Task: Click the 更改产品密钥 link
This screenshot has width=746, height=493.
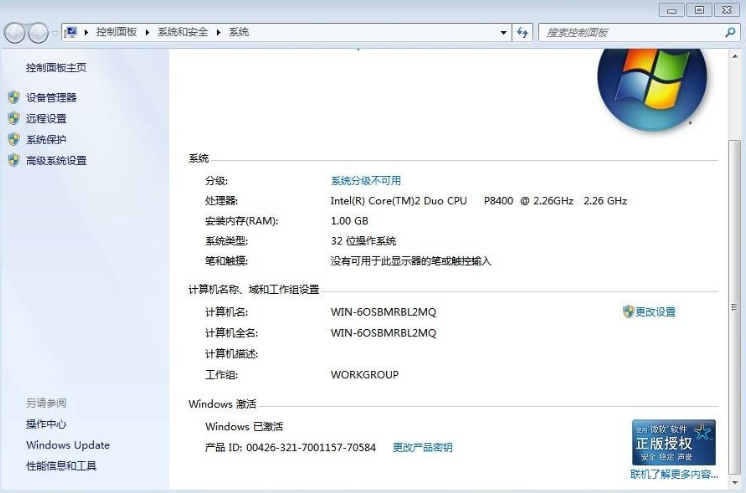Action: 422,448
